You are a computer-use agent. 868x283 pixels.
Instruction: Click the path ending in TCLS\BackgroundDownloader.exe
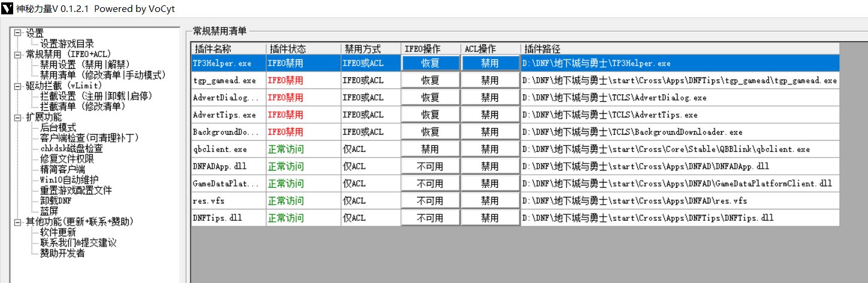(x=680, y=132)
